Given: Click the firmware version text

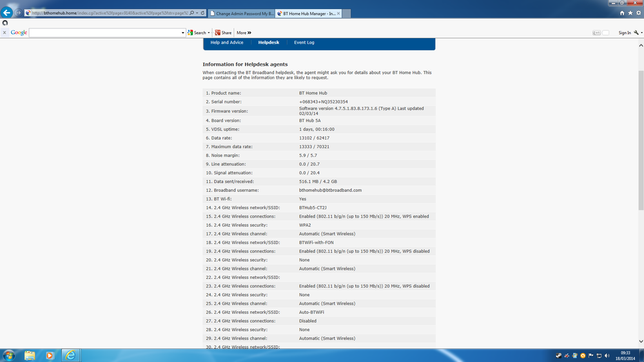Looking at the screenshot, I should (x=362, y=111).
